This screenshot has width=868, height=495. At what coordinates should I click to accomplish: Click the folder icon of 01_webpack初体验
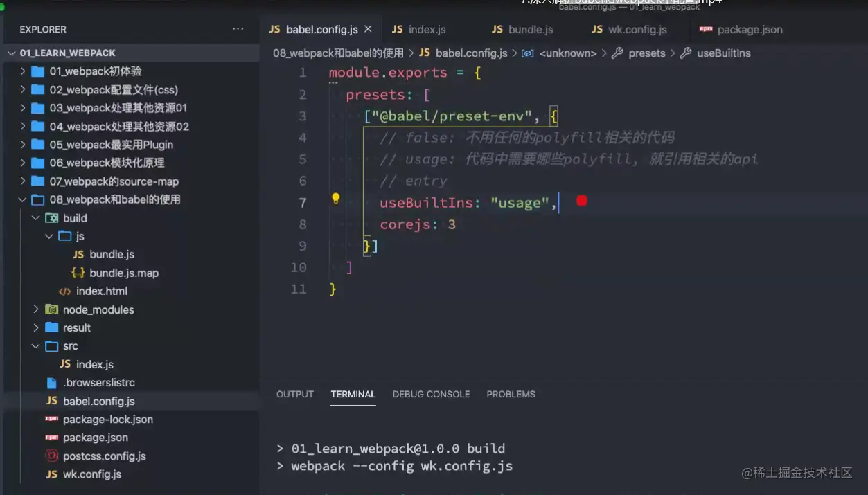37,71
